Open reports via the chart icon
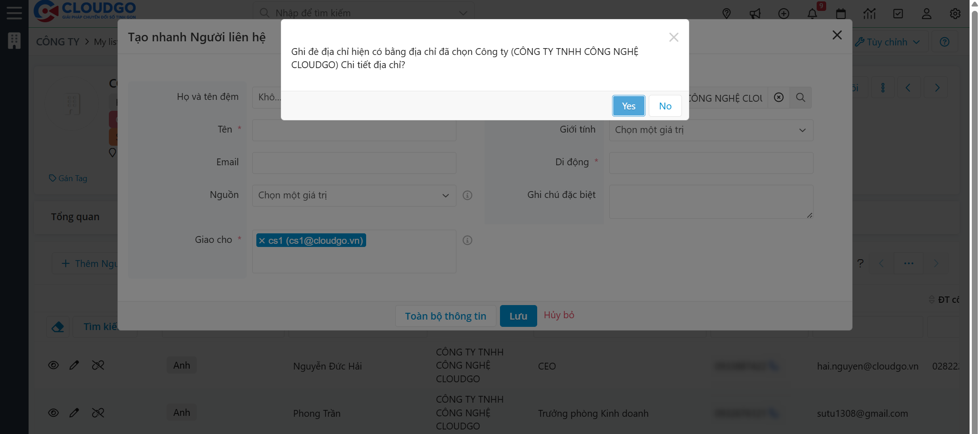This screenshot has height=434, width=980. [x=870, y=14]
